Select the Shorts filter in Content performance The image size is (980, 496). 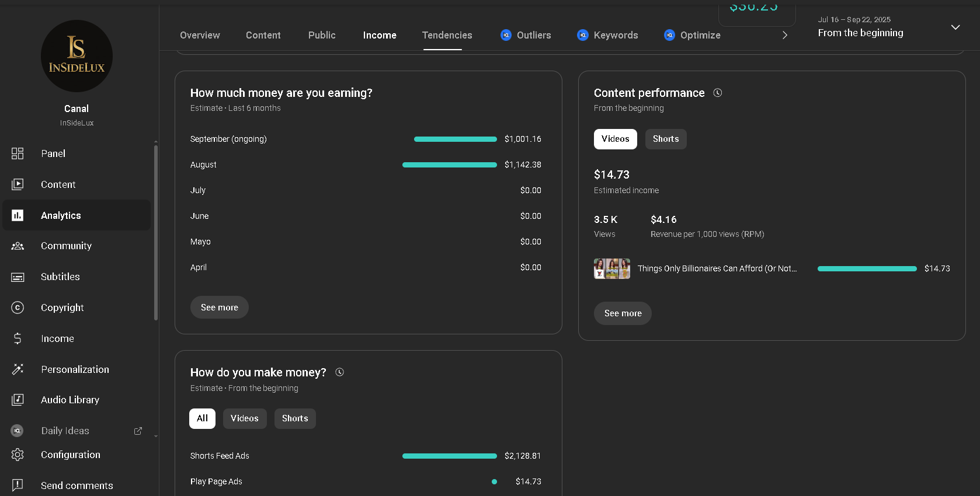pyautogui.click(x=665, y=139)
